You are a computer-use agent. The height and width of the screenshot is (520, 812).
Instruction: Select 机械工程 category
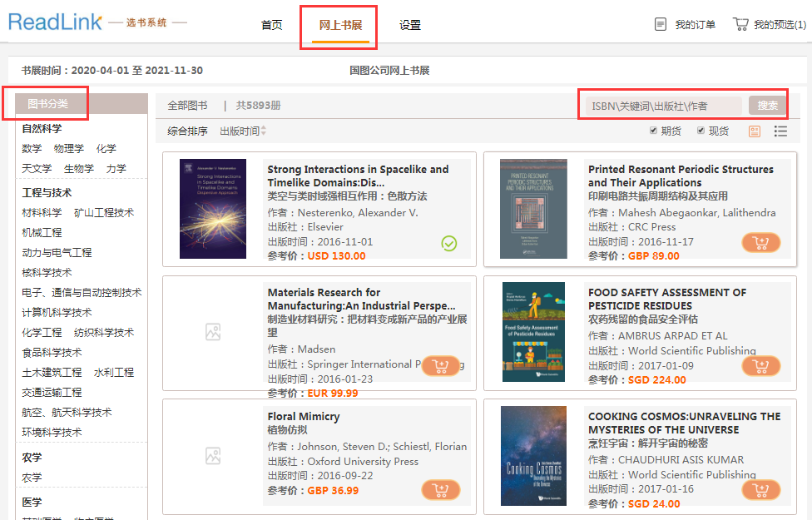coord(42,233)
